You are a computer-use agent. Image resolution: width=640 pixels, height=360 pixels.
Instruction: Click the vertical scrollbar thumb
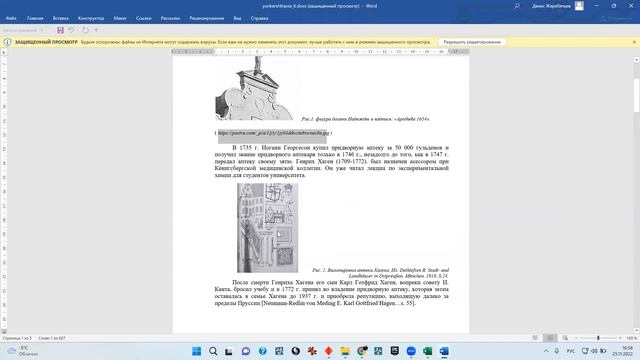[x=636, y=95]
